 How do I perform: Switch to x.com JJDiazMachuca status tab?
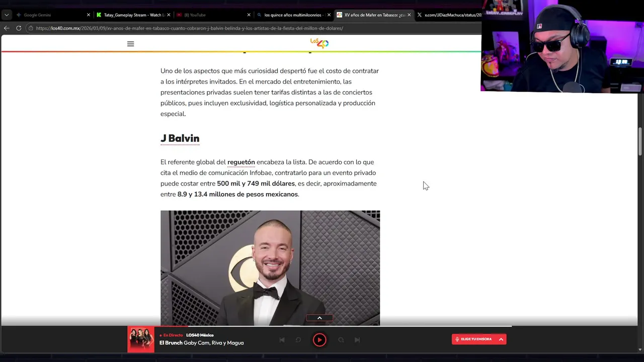coord(449,15)
